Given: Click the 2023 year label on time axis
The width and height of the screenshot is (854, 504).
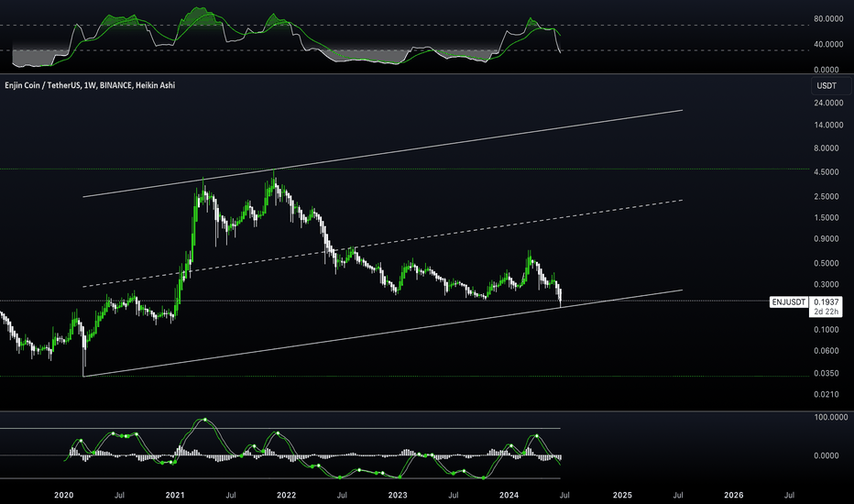Looking at the screenshot, I should coord(398,495).
